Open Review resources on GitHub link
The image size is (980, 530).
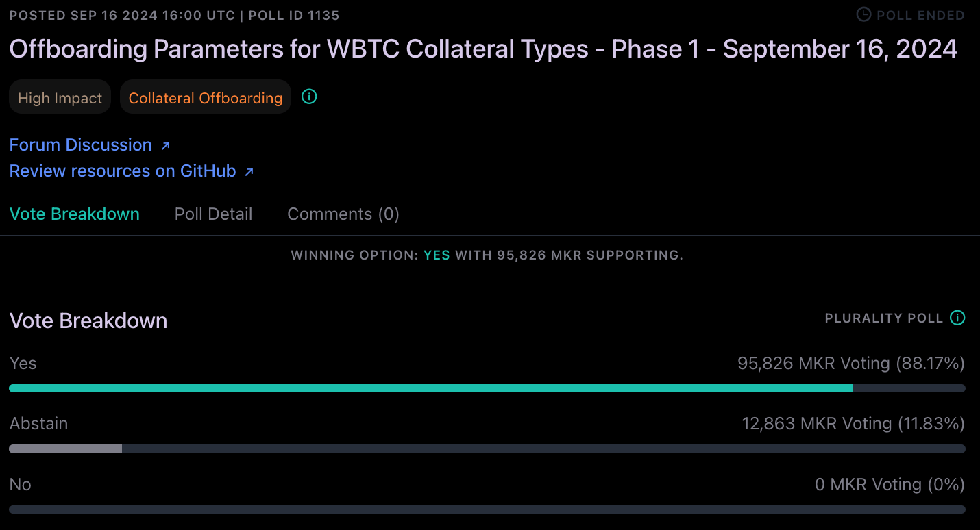coord(123,171)
